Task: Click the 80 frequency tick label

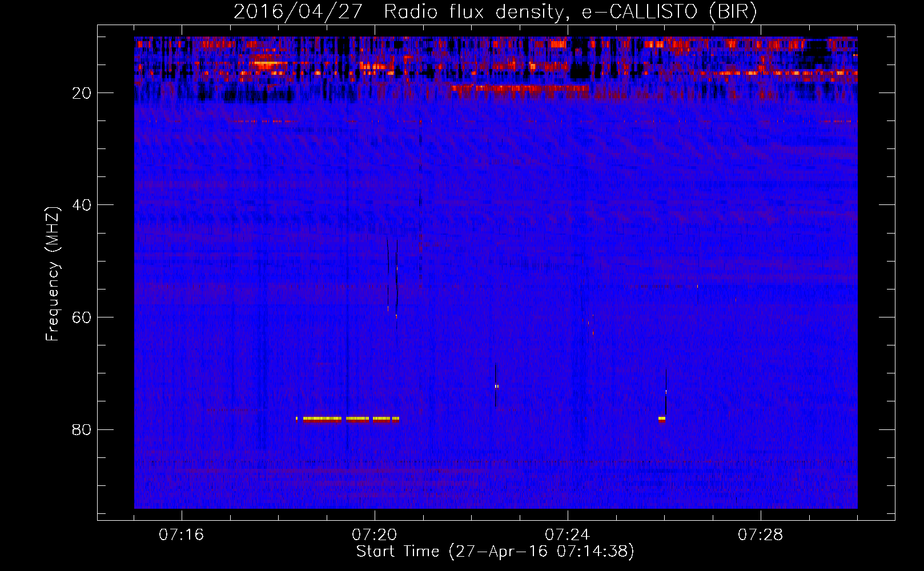Action: click(x=82, y=429)
